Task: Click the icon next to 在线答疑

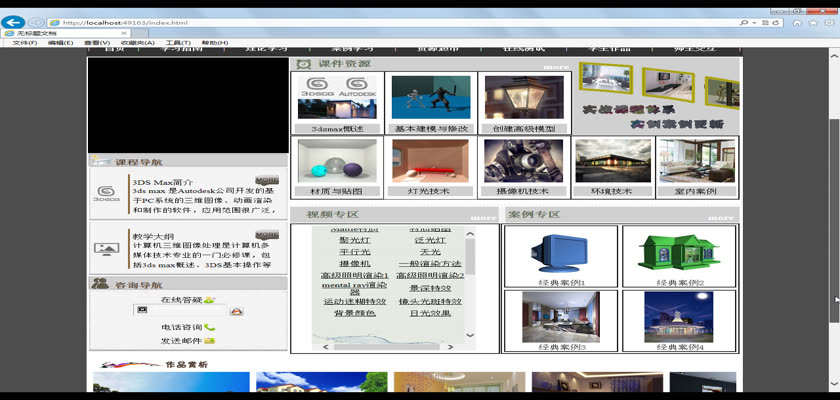Action: (x=209, y=300)
